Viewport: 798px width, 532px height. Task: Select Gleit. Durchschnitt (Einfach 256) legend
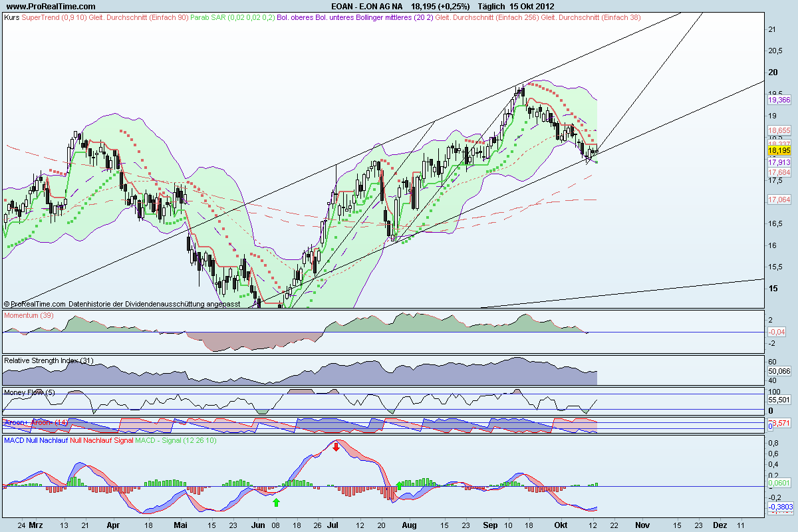(487, 17)
